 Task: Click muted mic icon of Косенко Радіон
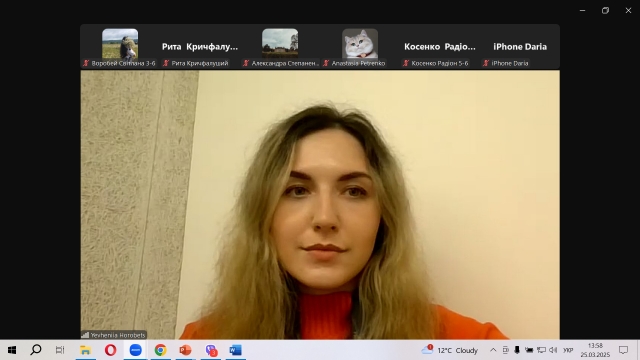[x=406, y=63]
